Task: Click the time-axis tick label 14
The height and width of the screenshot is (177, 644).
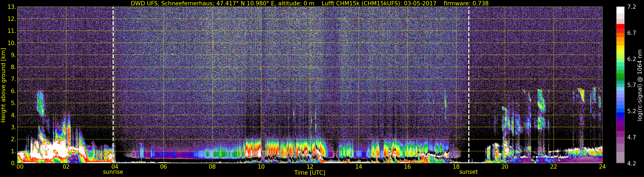Action: pyautogui.click(x=358, y=167)
